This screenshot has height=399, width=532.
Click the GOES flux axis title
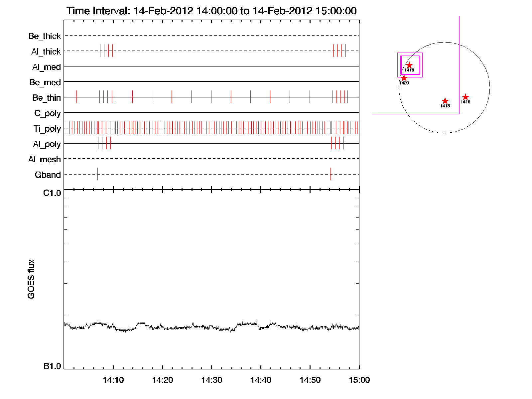[31, 279]
